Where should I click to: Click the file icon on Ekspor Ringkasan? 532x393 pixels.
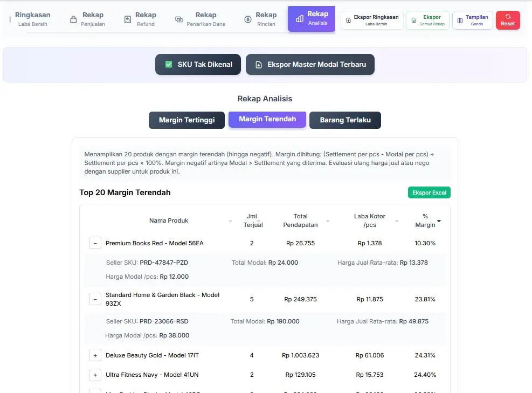[348, 20]
